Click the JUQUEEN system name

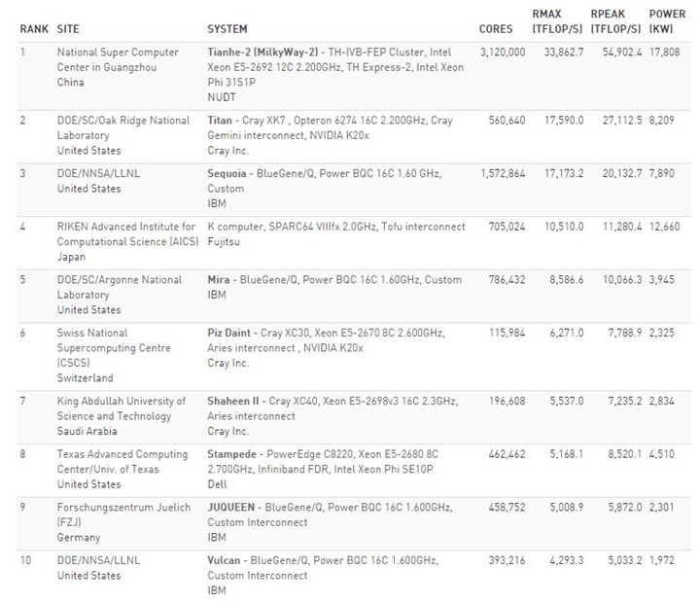[230, 508]
